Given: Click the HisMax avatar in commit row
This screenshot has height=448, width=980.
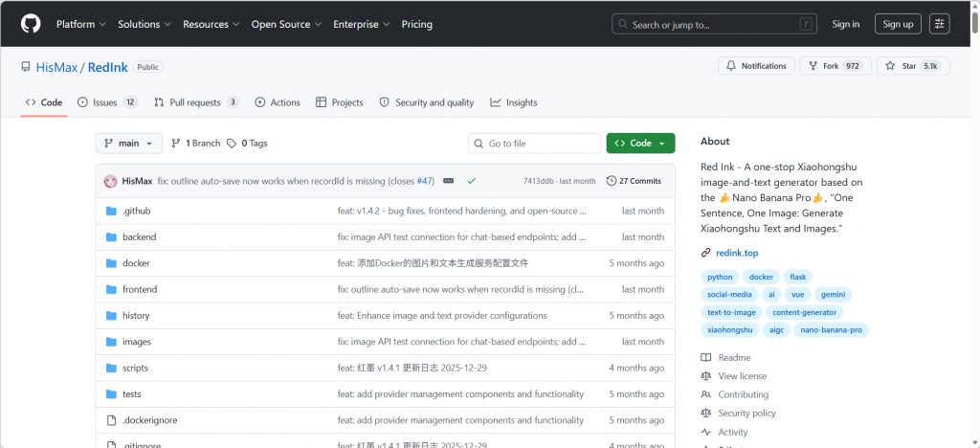Looking at the screenshot, I should pyautogui.click(x=111, y=181).
